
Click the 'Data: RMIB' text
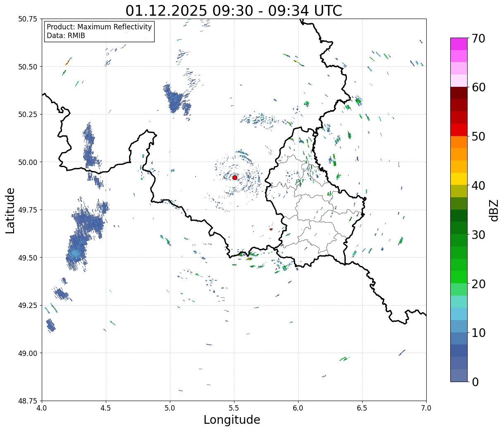66,36
